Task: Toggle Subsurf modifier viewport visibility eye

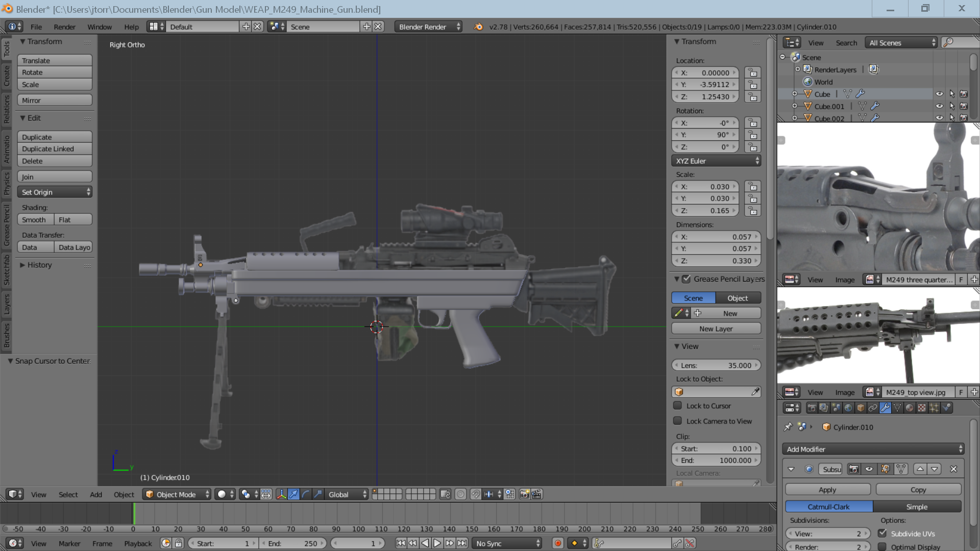Action: point(869,469)
